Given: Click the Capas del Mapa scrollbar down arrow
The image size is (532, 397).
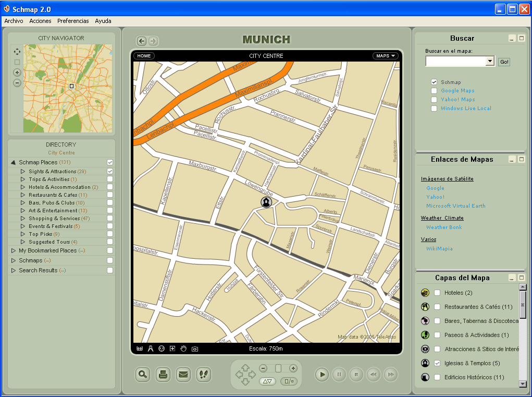Looking at the screenshot, I should click(523, 384).
